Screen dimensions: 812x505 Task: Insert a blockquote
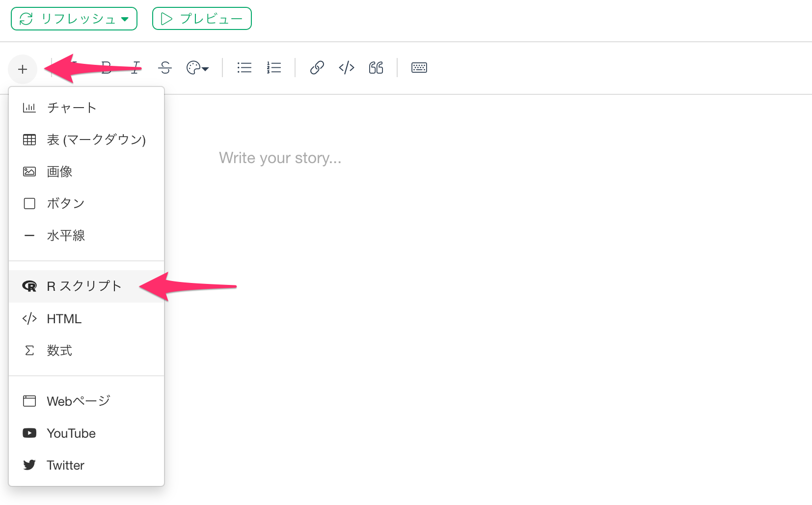click(376, 68)
